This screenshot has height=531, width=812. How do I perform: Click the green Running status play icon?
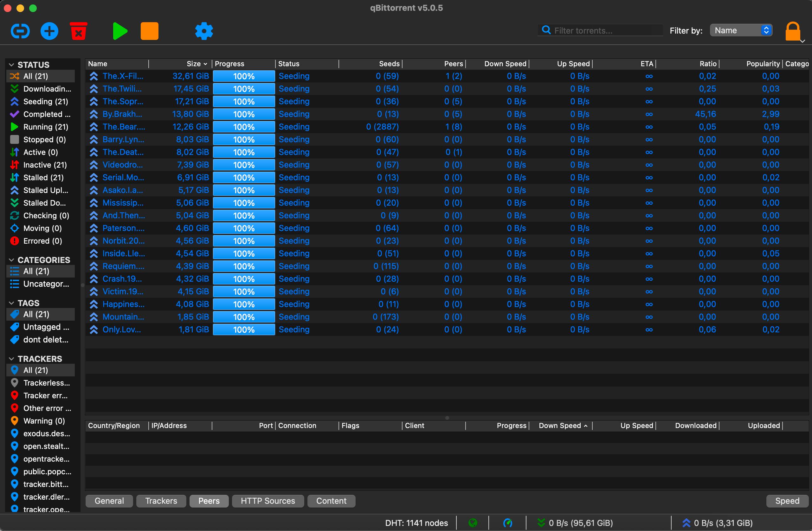pyautogui.click(x=15, y=127)
